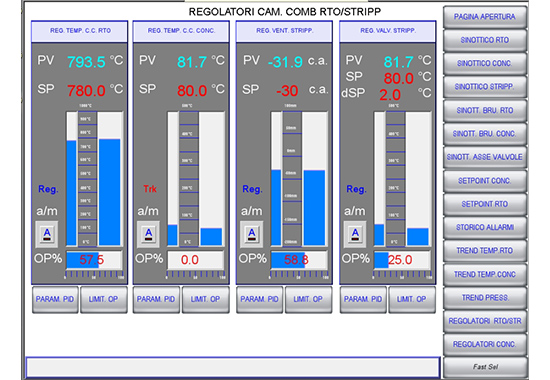Click the -30 setpoint of REG. VENT. STRIPP.
This screenshot has width=550, height=380.
pyautogui.click(x=287, y=91)
